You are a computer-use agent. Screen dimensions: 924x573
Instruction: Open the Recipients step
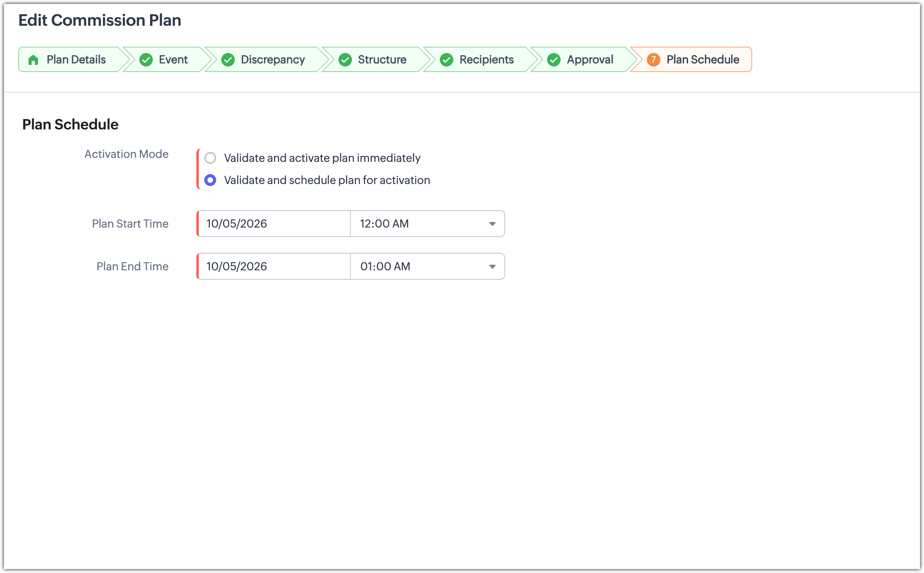(x=480, y=60)
